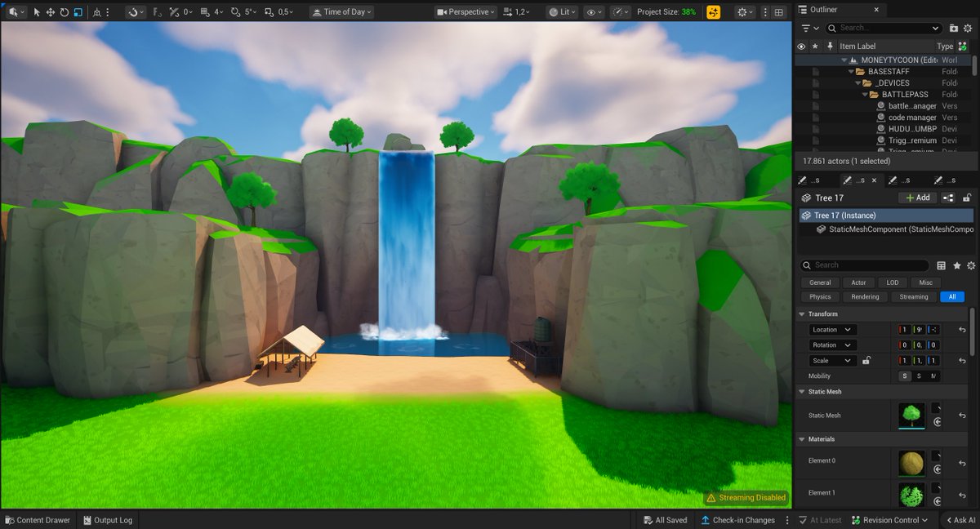Collapse the MONEYTYCOON world tree item
The height and width of the screenshot is (529, 980).
[844, 60]
